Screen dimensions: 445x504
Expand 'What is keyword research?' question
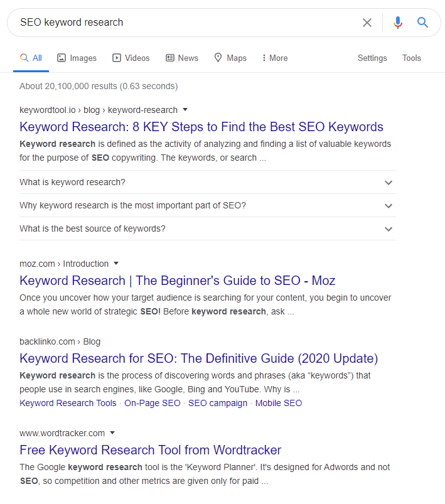click(208, 182)
